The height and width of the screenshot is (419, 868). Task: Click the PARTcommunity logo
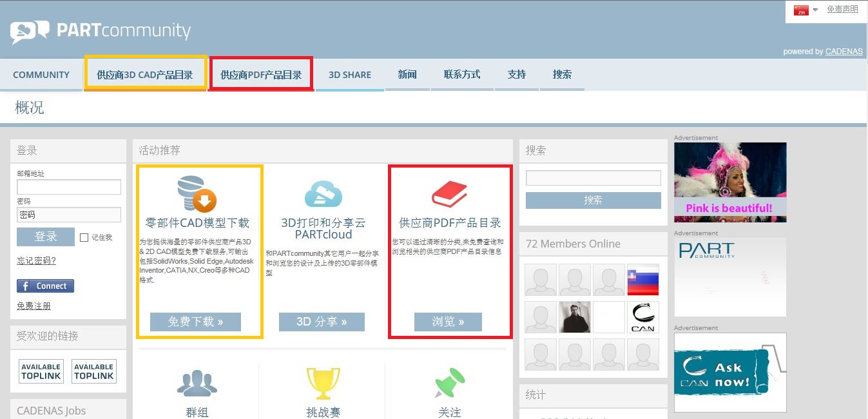click(x=101, y=31)
